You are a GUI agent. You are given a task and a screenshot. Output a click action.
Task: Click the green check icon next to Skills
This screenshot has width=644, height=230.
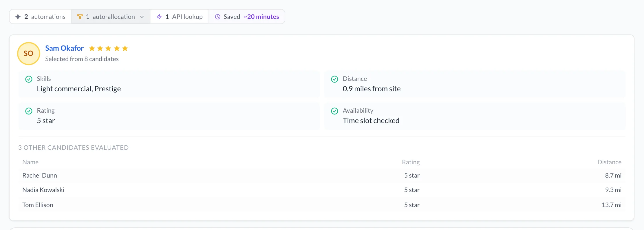29,79
